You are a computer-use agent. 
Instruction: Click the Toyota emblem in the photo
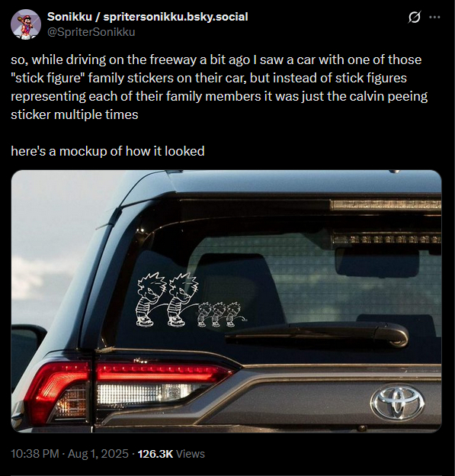(x=398, y=401)
